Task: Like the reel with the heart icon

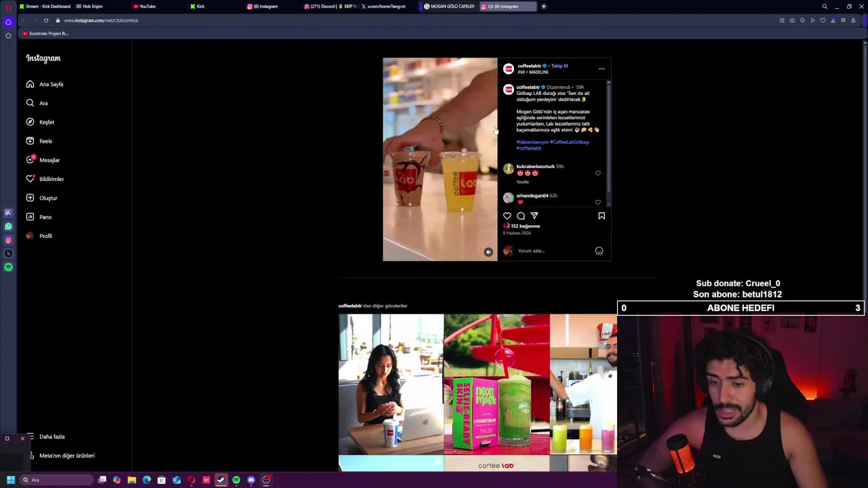Action: [507, 216]
